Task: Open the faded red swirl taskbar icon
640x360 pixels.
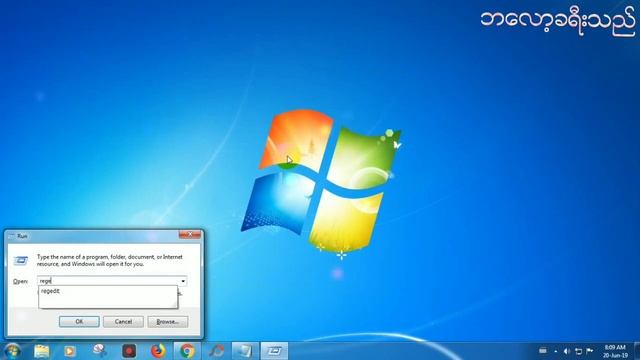Action: tap(216, 351)
